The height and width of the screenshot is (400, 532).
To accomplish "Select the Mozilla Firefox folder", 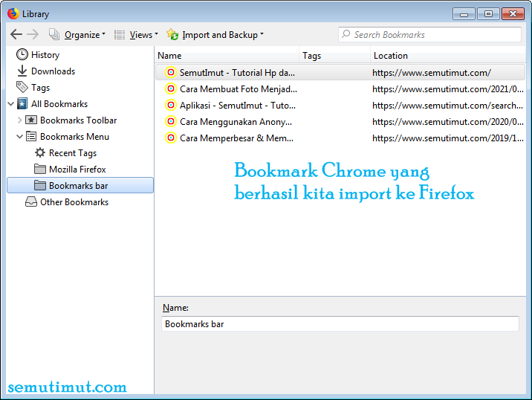I will (x=77, y=169).
